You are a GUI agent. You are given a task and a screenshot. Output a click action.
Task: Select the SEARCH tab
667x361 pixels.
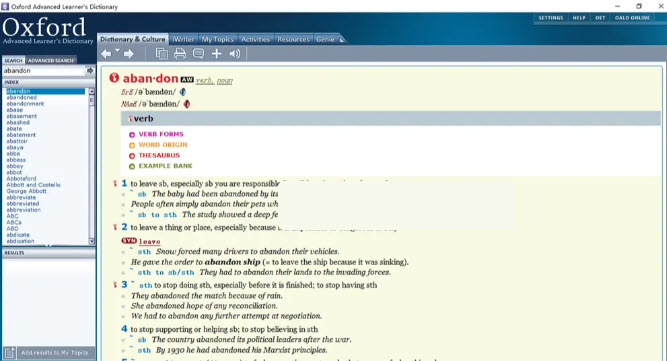(x=13, y=60)
